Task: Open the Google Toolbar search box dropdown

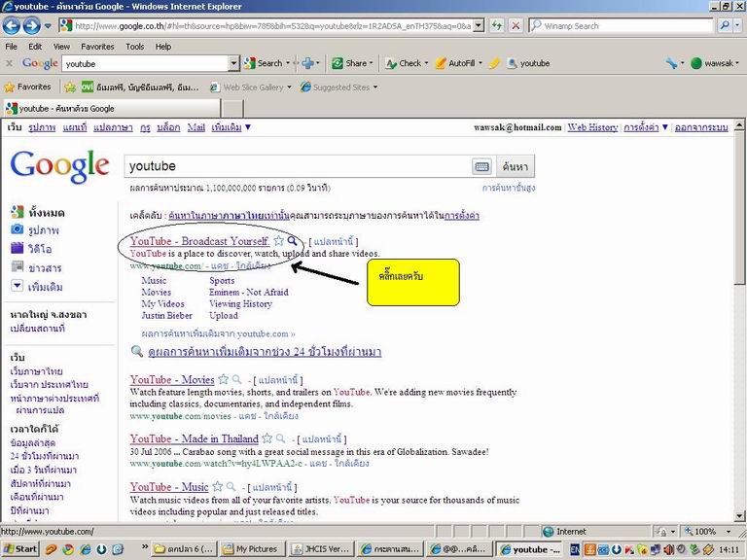Action: [233, 63]
